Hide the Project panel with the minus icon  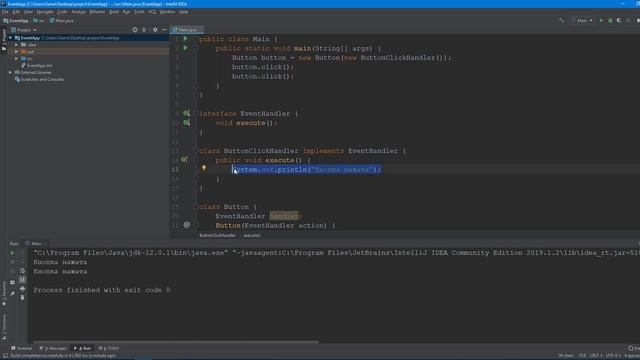[x=164, y=30]
